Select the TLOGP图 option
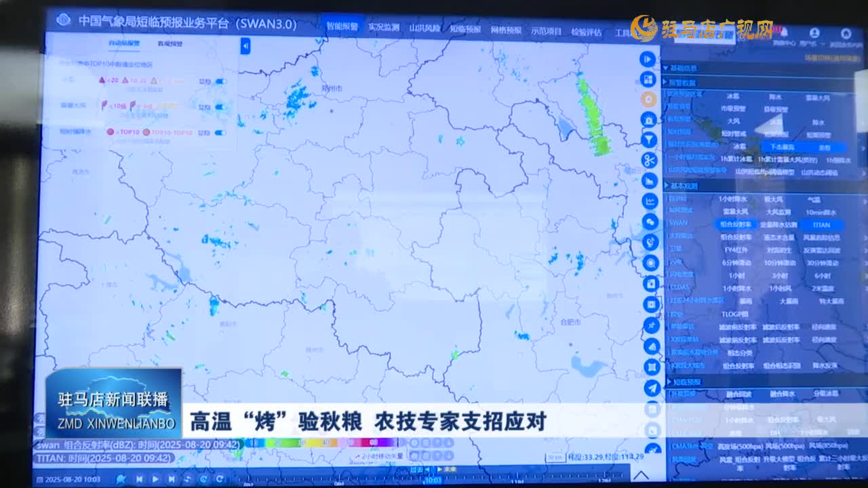 click(735, 314)
